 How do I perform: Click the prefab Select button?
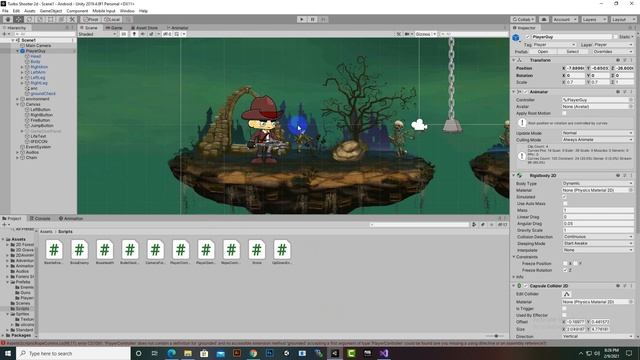click(x=573, y=51)
